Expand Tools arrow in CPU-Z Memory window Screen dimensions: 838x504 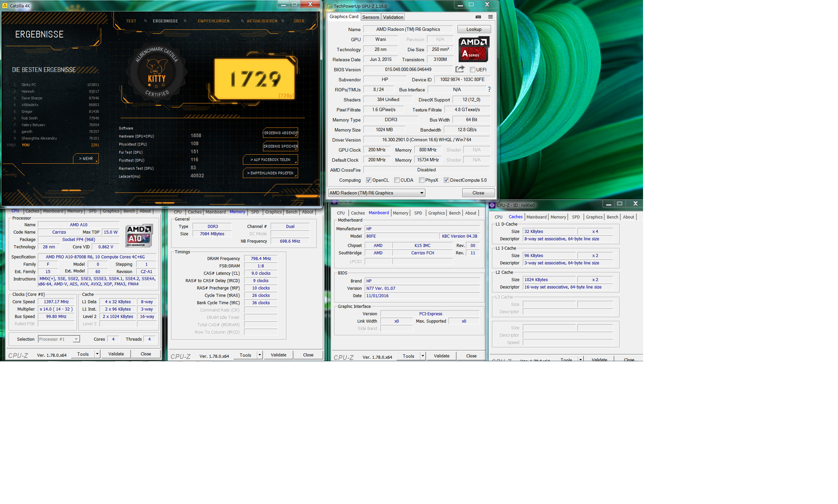260,355
